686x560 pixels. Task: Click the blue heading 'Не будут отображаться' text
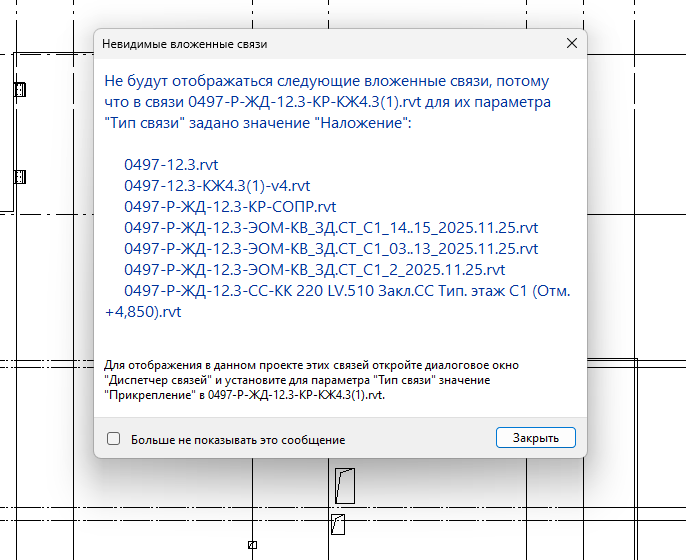(x=327, y=102)
